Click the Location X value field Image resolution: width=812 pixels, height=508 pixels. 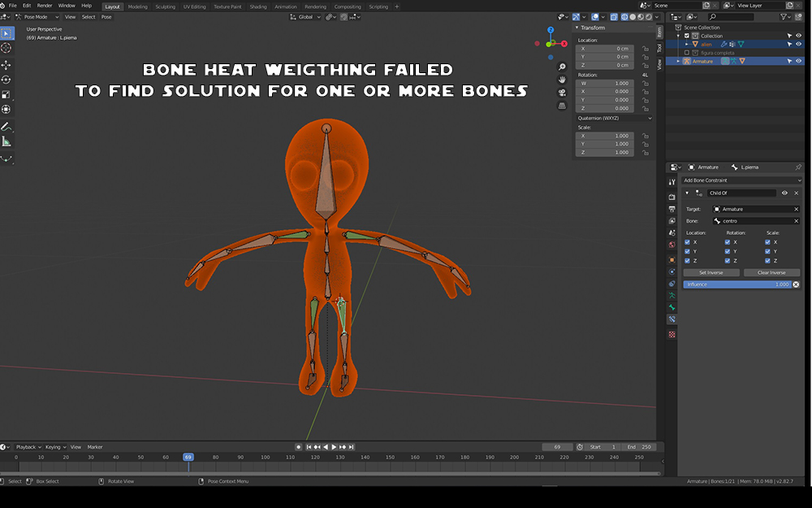pos(605,49)
